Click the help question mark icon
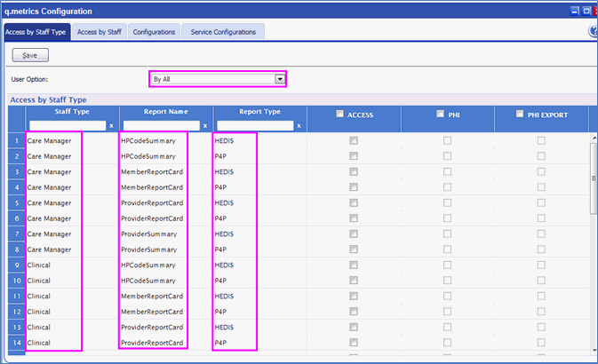This screenshot has width=598, height=364. [x=593, y=32]
